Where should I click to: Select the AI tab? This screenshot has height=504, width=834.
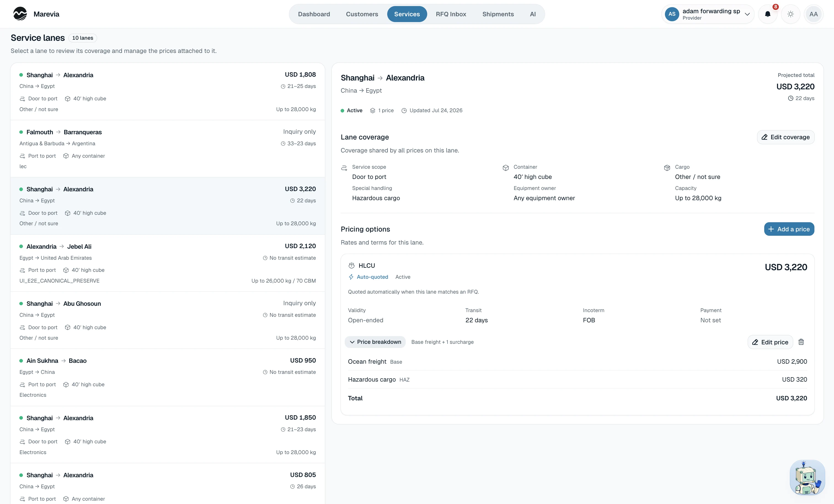[533, 14]
